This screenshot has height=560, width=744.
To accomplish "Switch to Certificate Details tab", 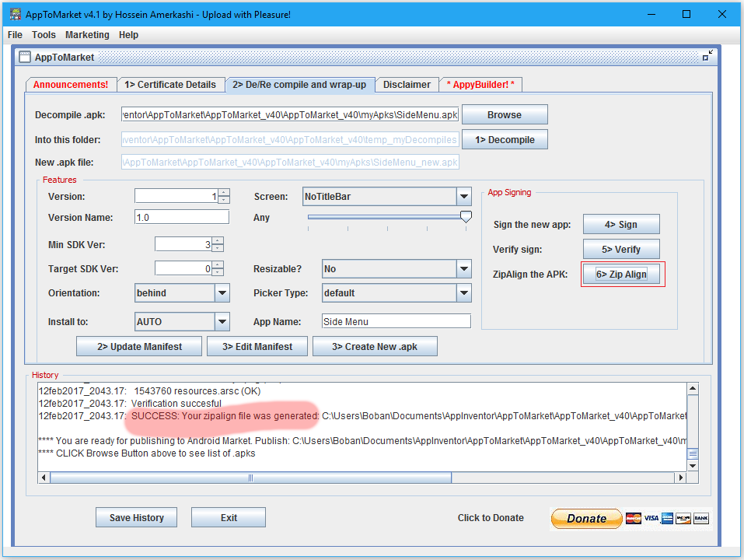I will pyautogui.click(x=170, y=85).
